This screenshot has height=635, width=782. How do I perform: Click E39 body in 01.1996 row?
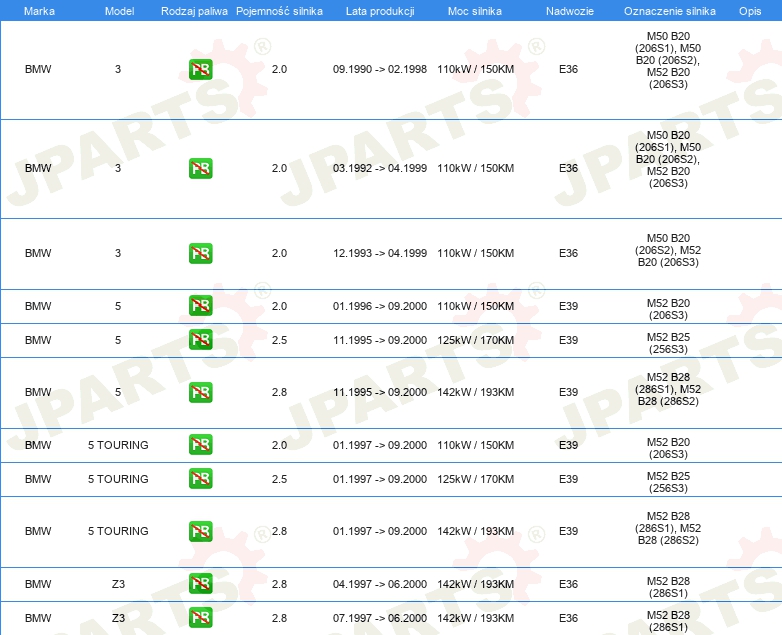coord(569,306)
